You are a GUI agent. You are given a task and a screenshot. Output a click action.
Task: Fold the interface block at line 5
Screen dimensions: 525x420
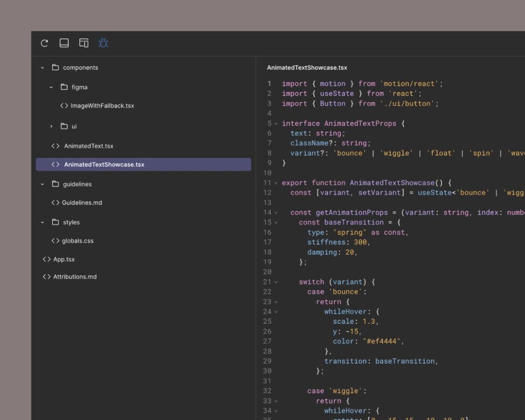click(x=276, y=123)
